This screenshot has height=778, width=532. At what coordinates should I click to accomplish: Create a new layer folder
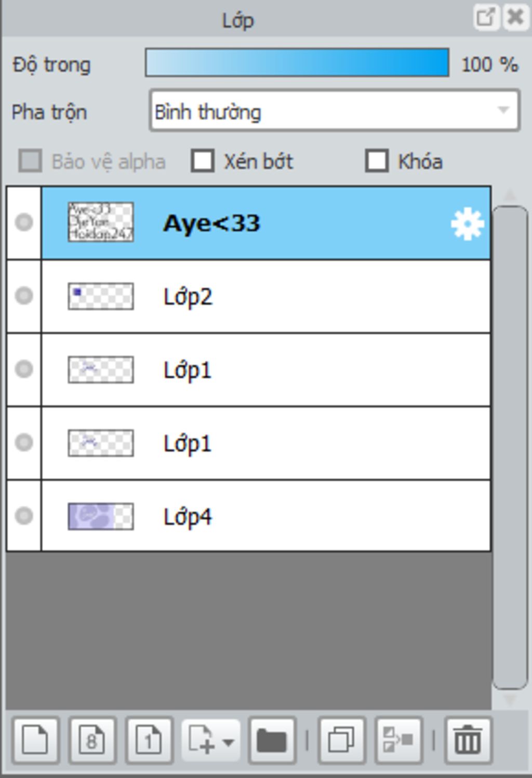point(272,740)
